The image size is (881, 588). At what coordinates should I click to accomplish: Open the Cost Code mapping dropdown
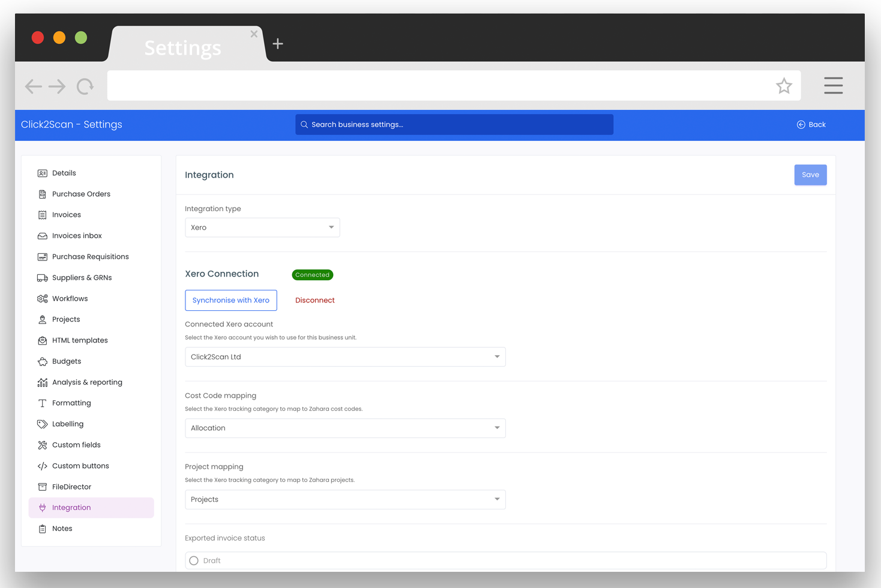[x=345, y=428]
